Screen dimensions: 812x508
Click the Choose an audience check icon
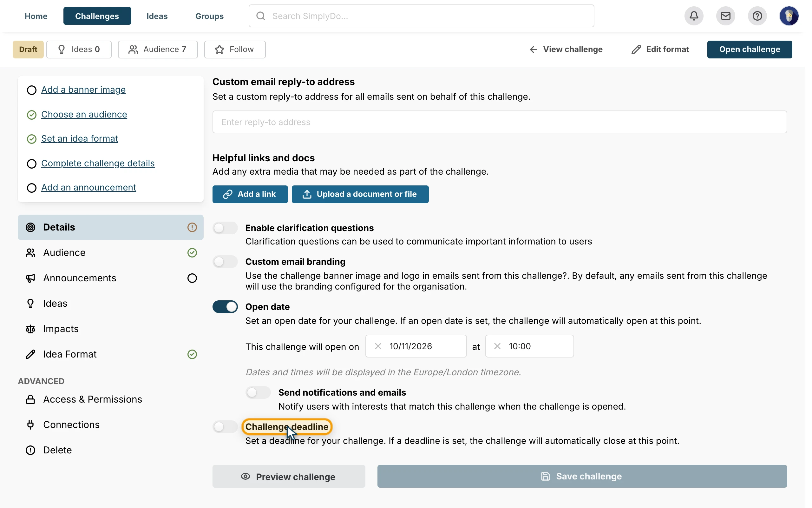pos(31,115)
